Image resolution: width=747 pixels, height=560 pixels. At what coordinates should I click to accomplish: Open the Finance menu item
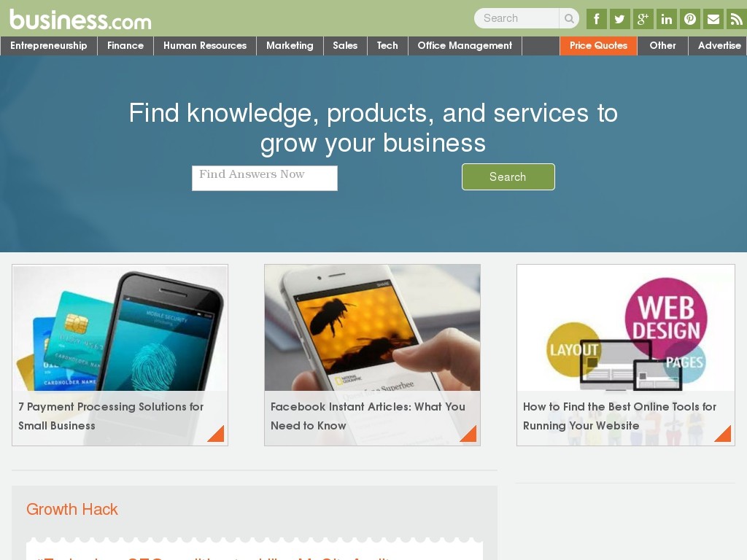tap(125, 46)
